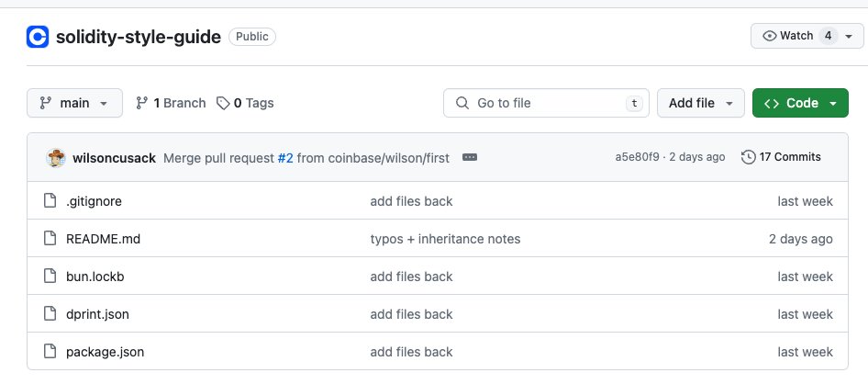
Task: Click the tag icon beside 0 Tags
Action: tap(223, 103)
